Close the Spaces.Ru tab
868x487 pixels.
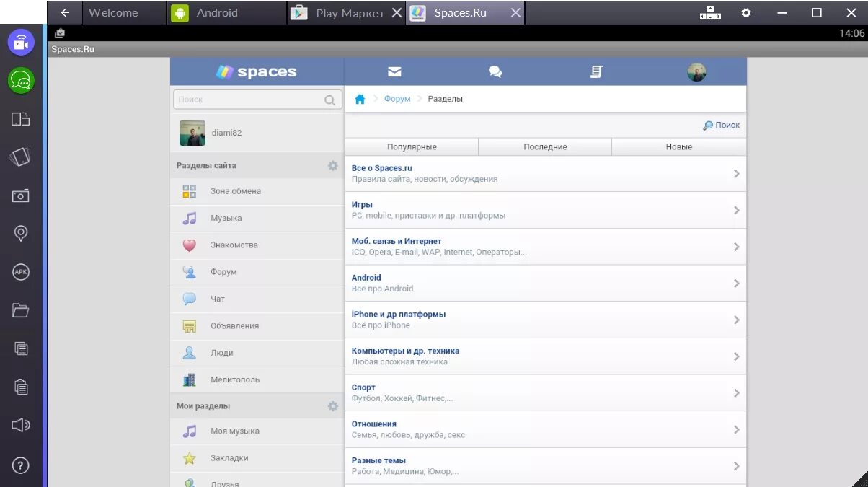coord(515,13)
